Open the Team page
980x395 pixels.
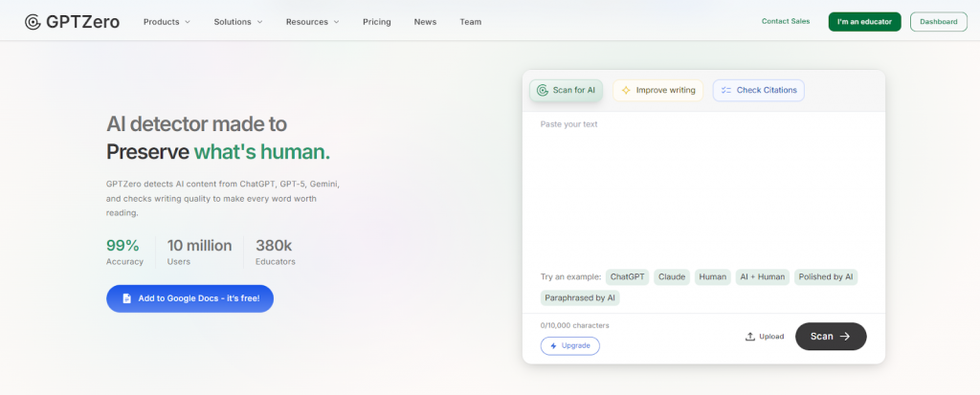pos(470,22)
